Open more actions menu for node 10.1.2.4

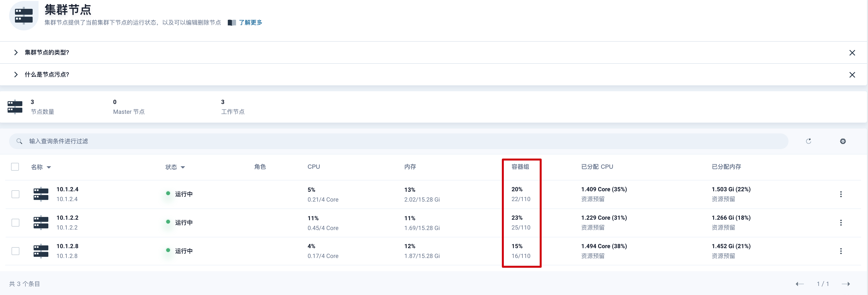coord(841,194)
